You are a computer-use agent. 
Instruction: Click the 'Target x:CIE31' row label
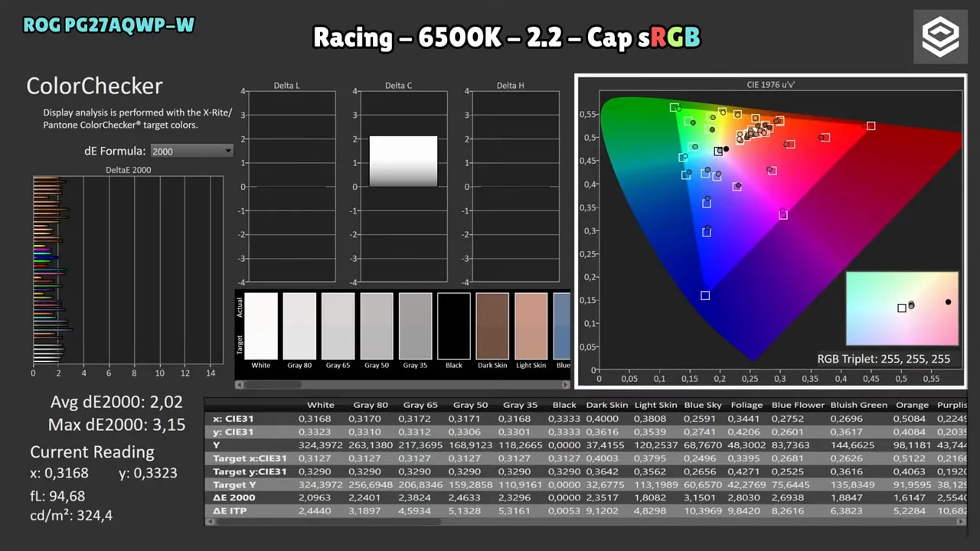[250, 458]
